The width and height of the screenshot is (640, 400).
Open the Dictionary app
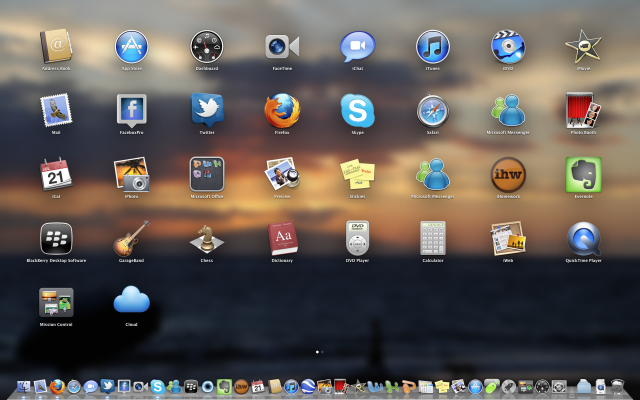click(282, 238)
